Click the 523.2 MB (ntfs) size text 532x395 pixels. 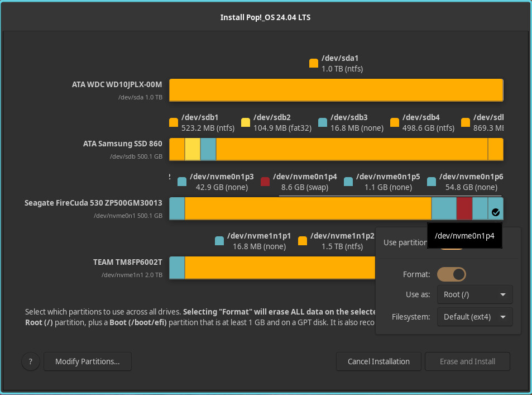(208, 128)
